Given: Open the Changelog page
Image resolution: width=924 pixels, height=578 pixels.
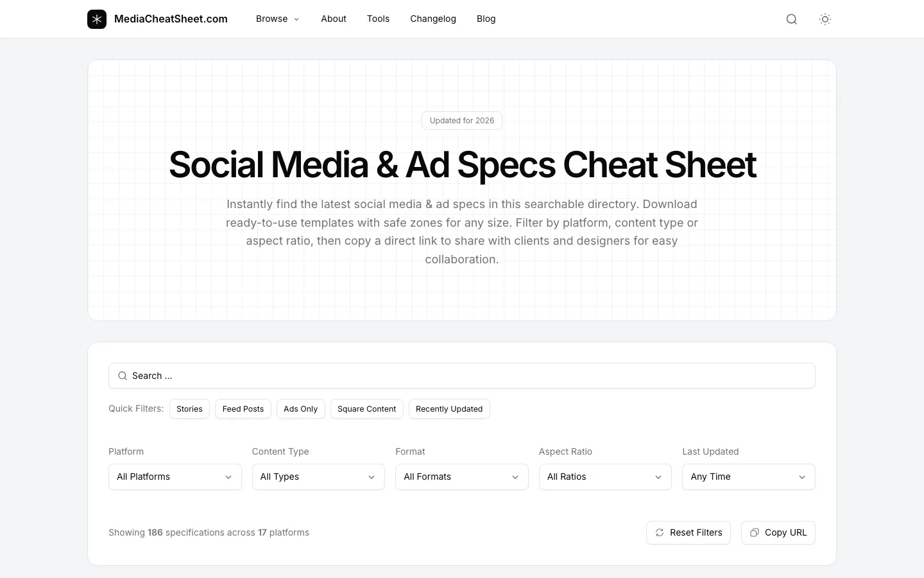Looking at the screenshot, I should click(x=433, y=19).
